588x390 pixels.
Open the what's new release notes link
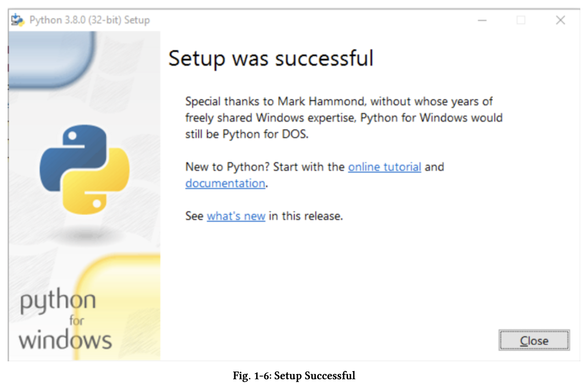point(236,216)
